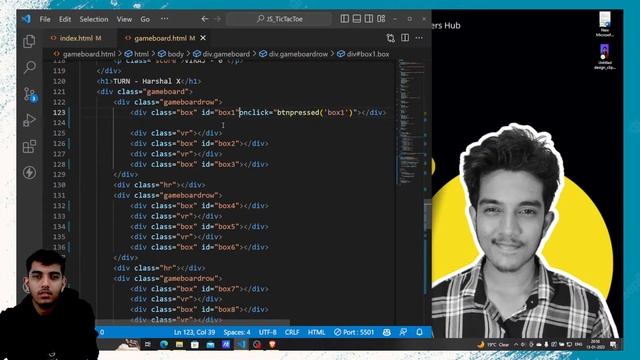Change indentation via Spaces: 4
Screen dimensions: 640x360
point(237,332)
